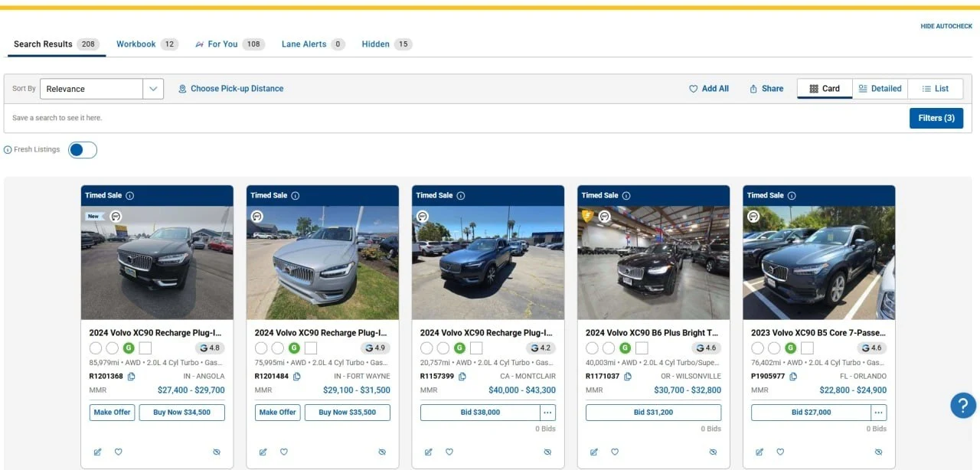
Task: Make Offer on Angola Volvo R1201368
Action: 112,412
